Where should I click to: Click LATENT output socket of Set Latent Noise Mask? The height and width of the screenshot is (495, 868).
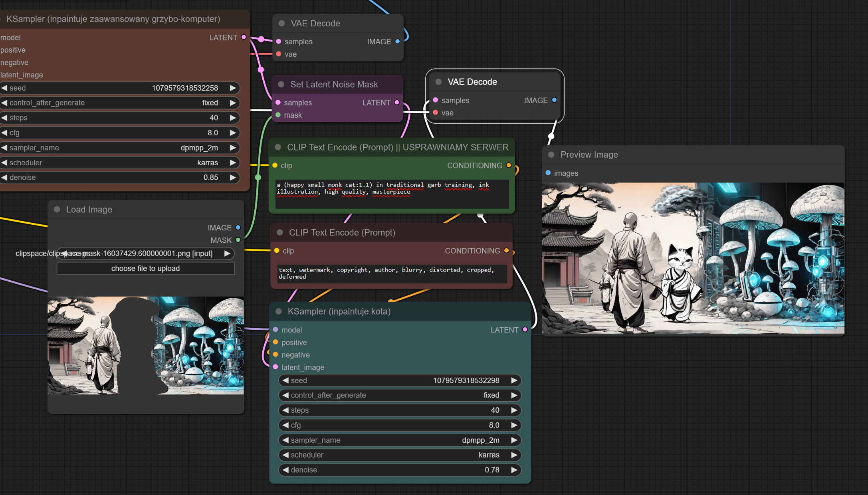pos(397,103)
